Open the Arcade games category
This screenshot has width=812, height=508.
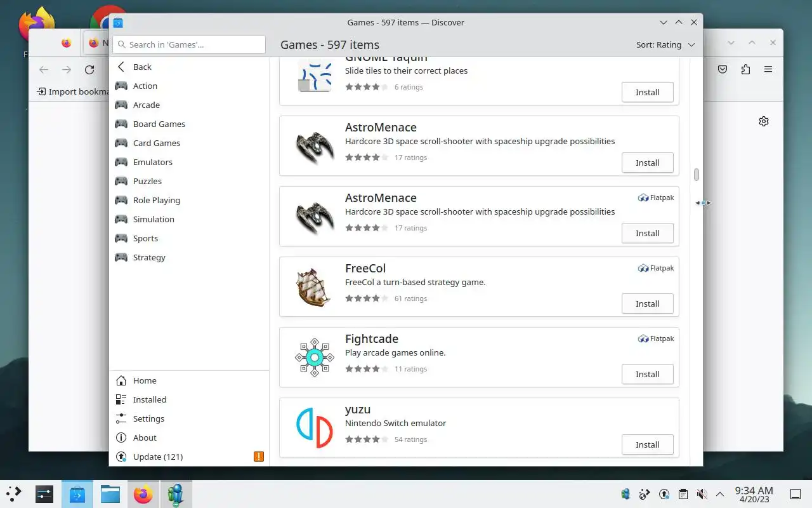click(189, 105)
